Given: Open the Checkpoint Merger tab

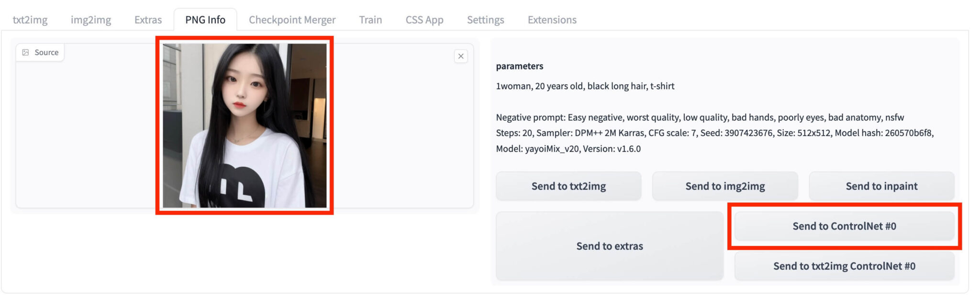Looking at the screenshot, I should pyautogui.click(x=291, y=20).
